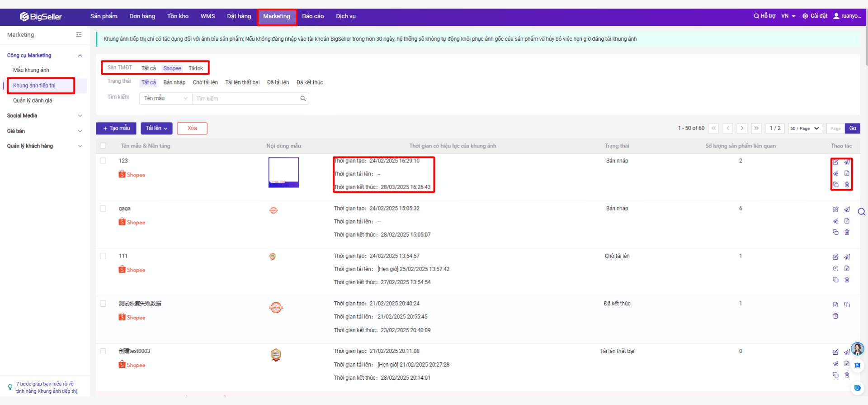Viewport: 868px width, 405px height.
Task: Open the Tên mẫu search type dropdown
Action: coord(165,98)
